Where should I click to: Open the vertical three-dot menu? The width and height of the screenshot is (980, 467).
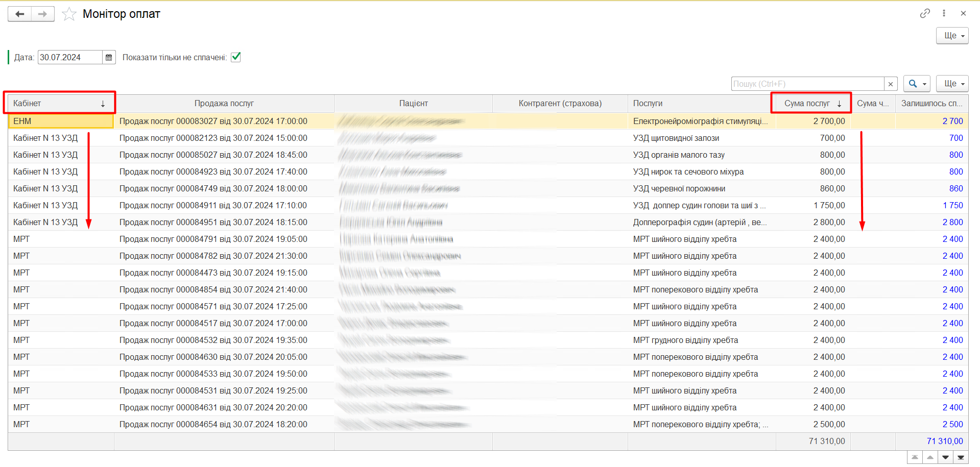pyautogui.click(x=944, y=13)
